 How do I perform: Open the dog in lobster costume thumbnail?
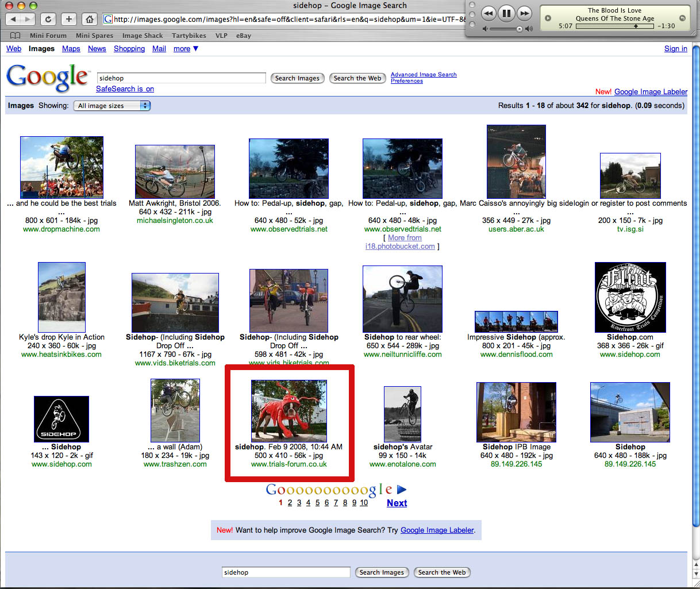[289, 411]
